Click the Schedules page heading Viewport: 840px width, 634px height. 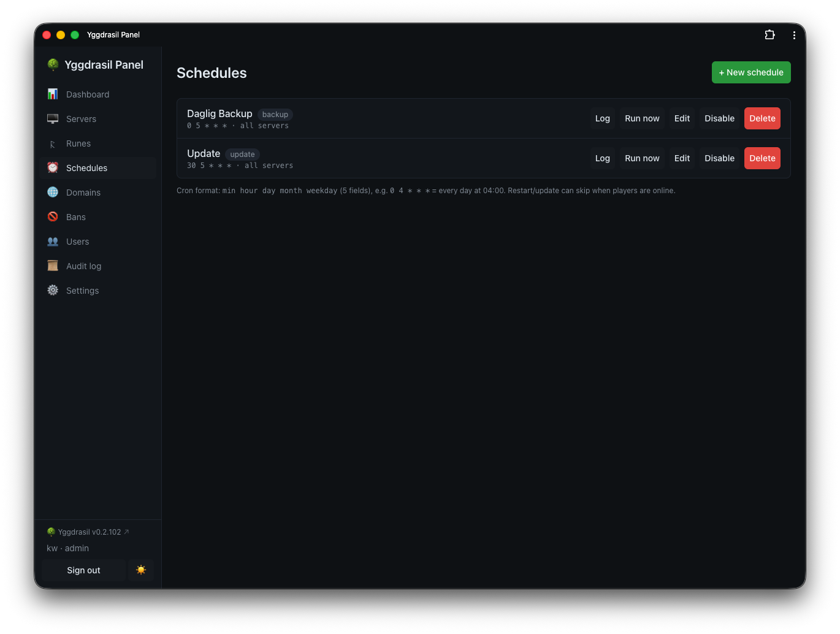coord(212,73)
